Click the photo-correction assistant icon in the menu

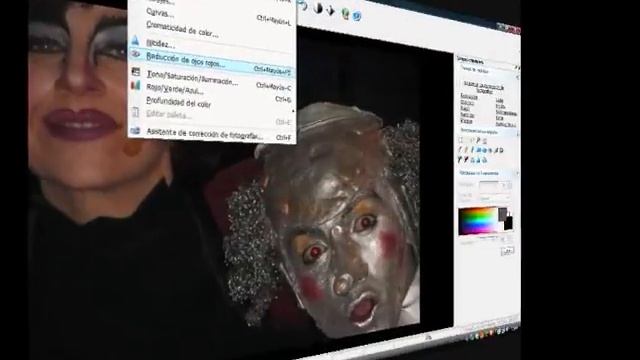click(135, 131)
